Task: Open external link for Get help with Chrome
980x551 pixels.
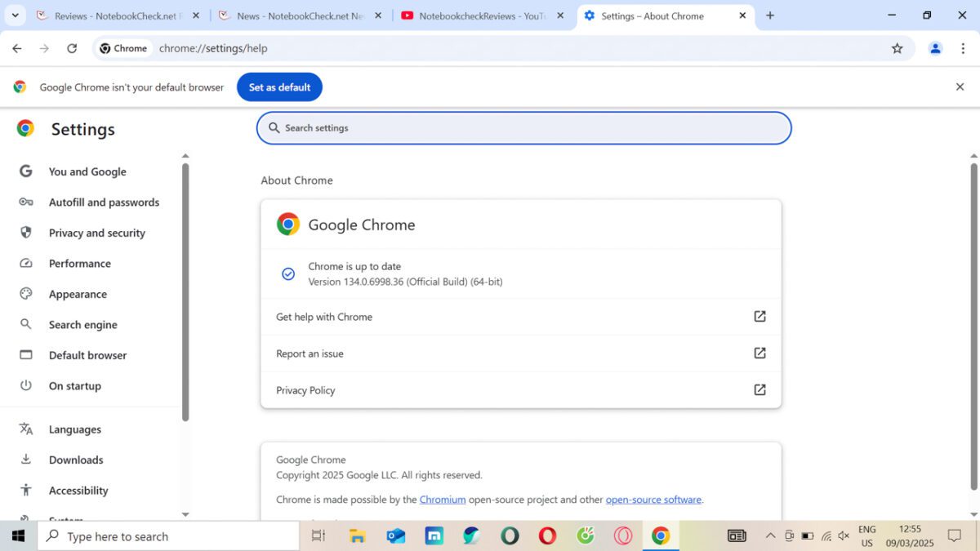Action: tap(759, 317)
